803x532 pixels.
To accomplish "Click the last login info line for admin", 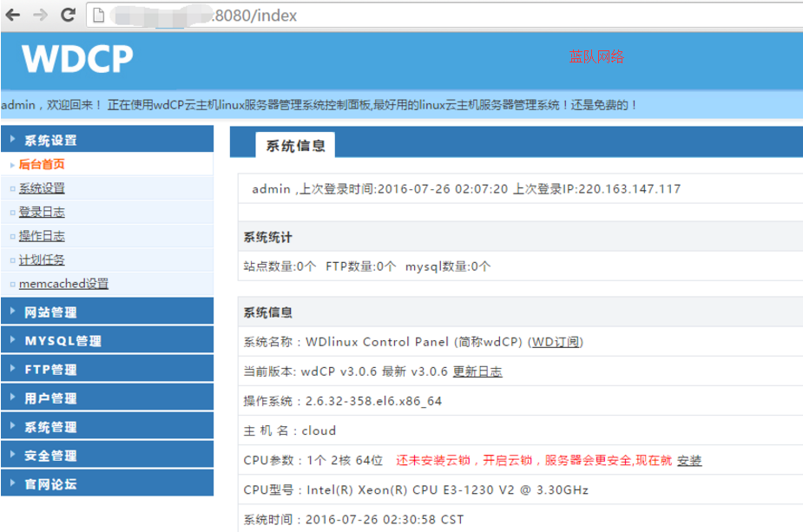I will coord(466,189).
